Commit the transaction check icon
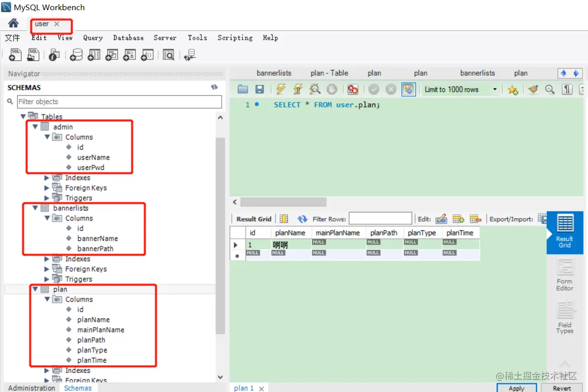The height and width of the screenshot is (392, 588). click(373, 89)
